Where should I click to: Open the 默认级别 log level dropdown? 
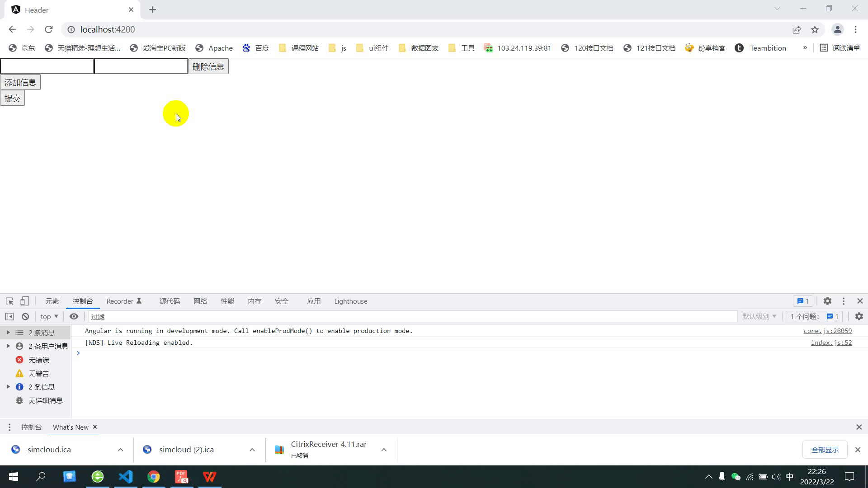pos(759,317)
